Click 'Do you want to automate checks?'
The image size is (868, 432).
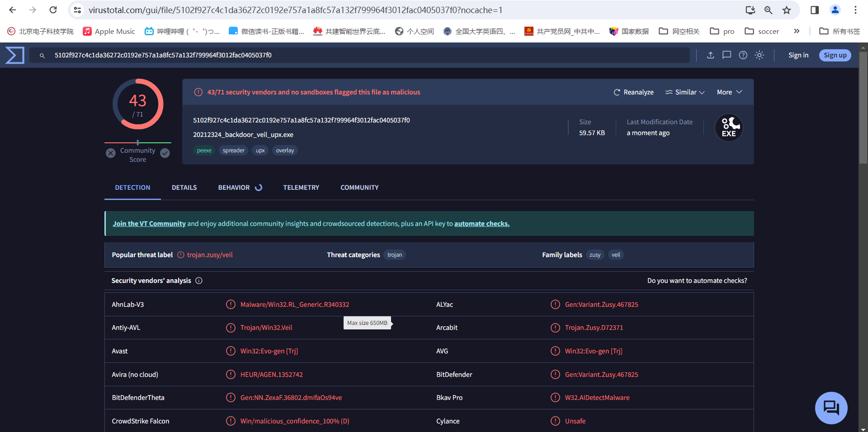click(697, 281)
